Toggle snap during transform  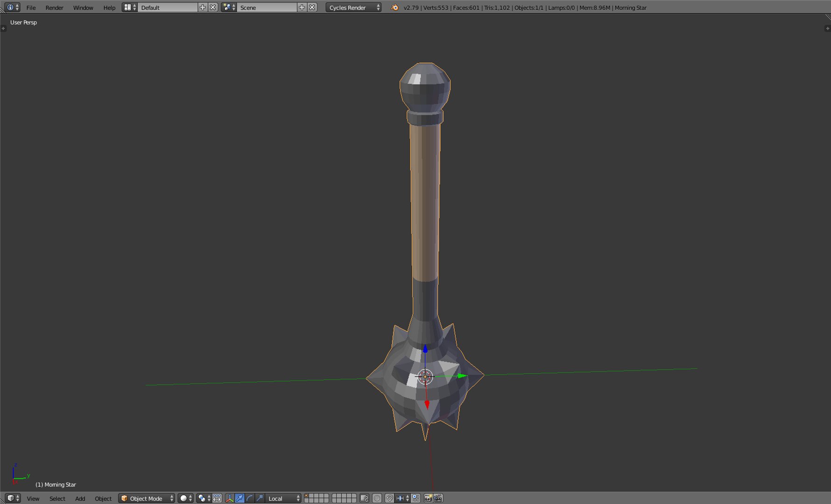click(389, 498)
